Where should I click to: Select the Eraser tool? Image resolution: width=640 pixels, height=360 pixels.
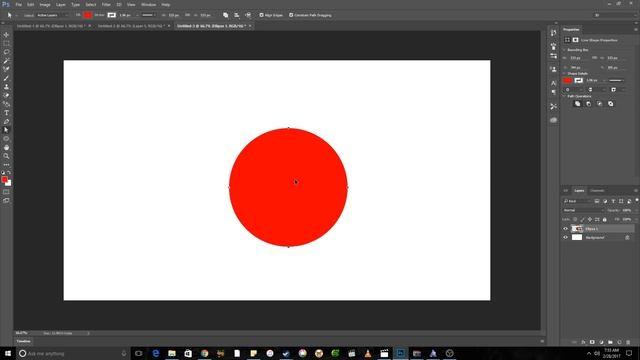(x=6, y=95)
